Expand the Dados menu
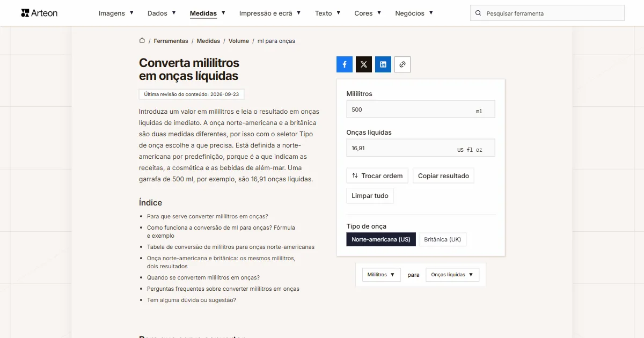 click(162, 13)
